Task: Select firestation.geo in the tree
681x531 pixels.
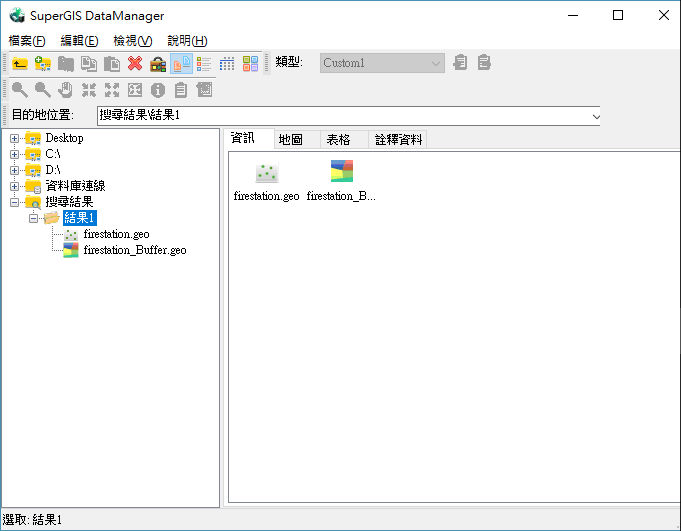Action: [x=116, y=234]
